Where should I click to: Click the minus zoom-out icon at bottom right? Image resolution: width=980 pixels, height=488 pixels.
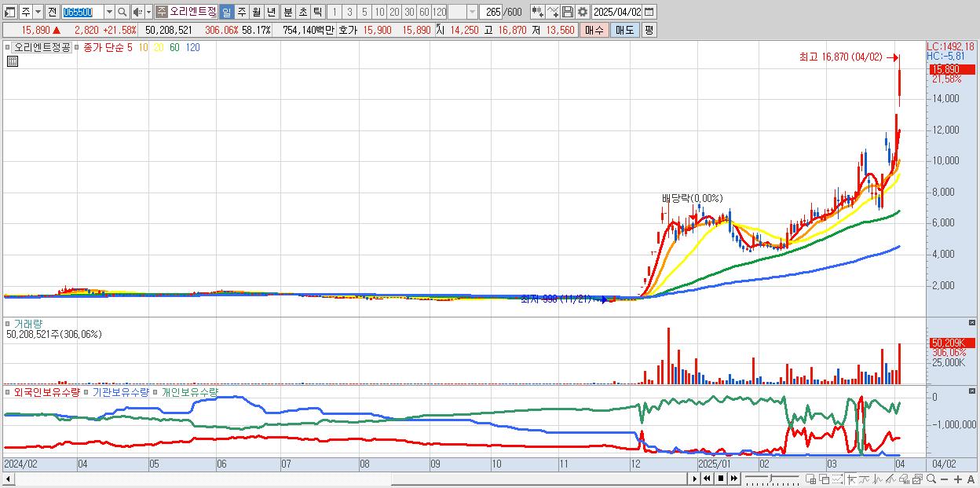(944, 479)
